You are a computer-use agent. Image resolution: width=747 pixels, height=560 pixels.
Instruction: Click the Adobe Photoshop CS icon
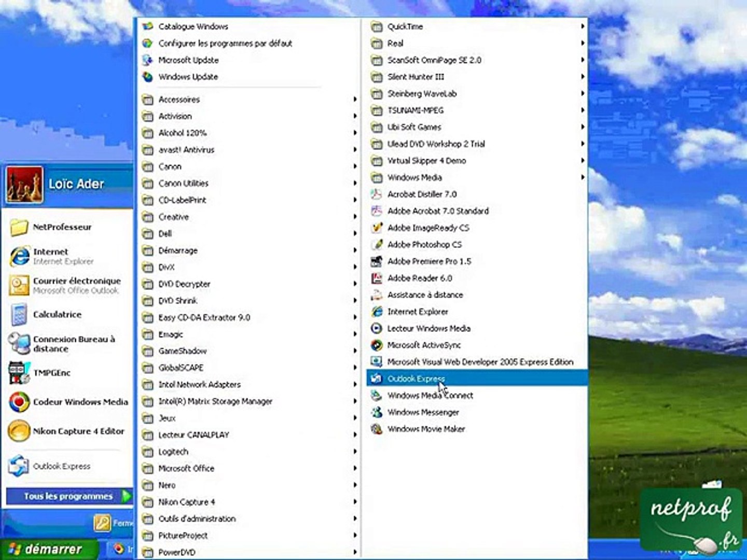pyautogui.click(x=377, y=245)
